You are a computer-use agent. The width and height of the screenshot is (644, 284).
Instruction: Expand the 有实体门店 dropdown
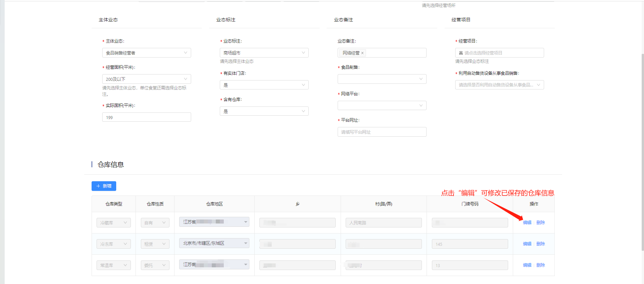click(x=264, y=85)
